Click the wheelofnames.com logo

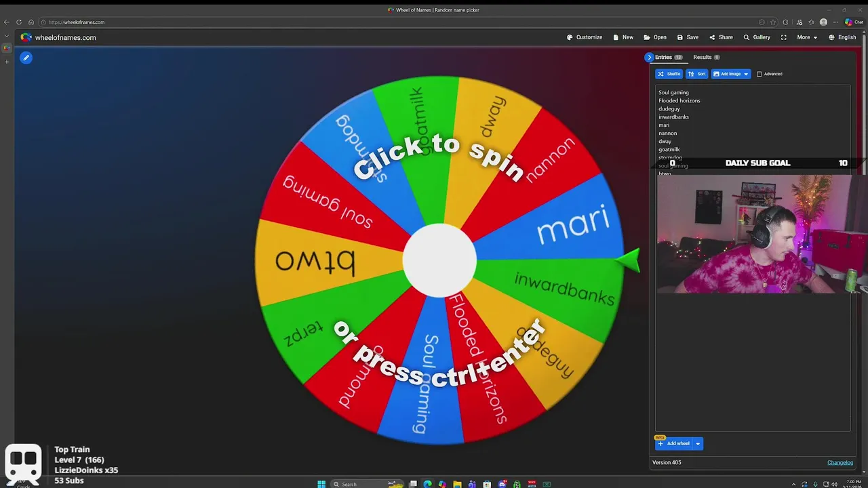tap(58, 37)
